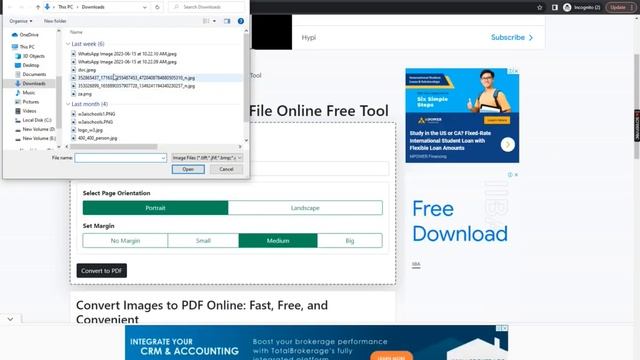Screen dimensions: 640x360
Task: Select Portrait page orientation
Action: click(x=155, y=208)
